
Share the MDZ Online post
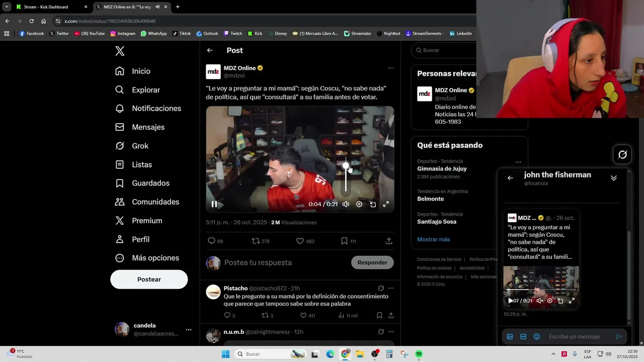389,241
